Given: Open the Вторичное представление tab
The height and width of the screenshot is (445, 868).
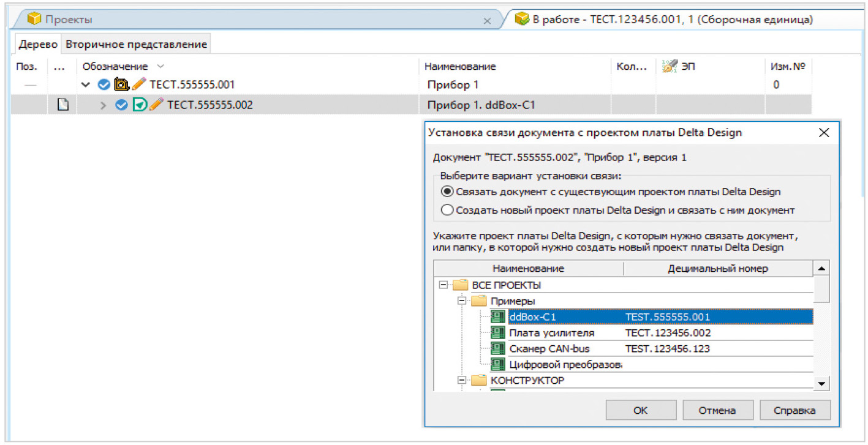Looking at the screenshot, I should pyautogui.click(x=136, y=44).
